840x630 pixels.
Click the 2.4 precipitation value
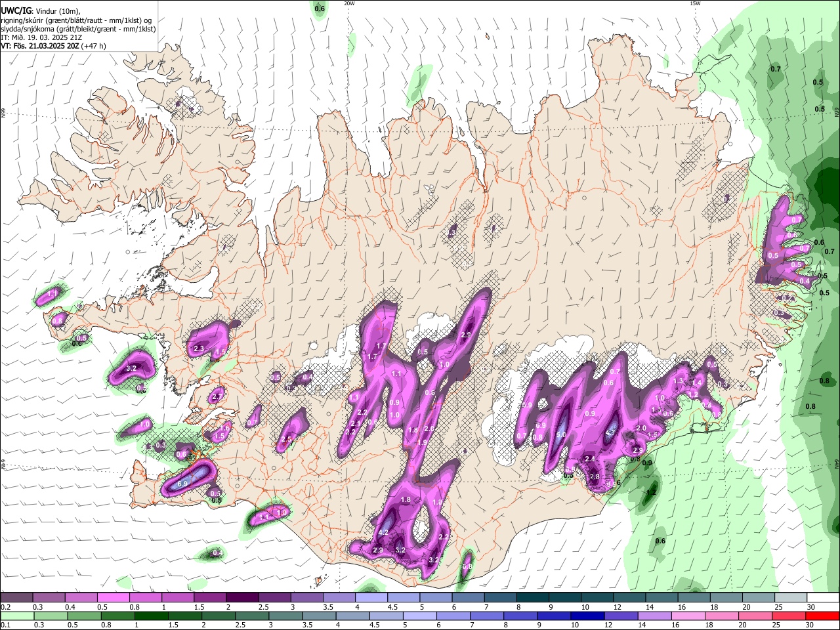point(589,459)
